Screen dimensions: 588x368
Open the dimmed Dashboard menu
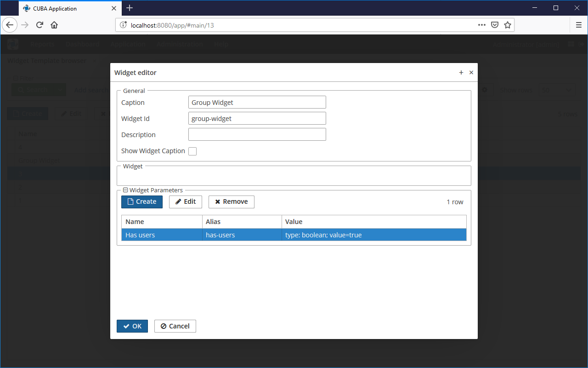click(x=83, y=45)
